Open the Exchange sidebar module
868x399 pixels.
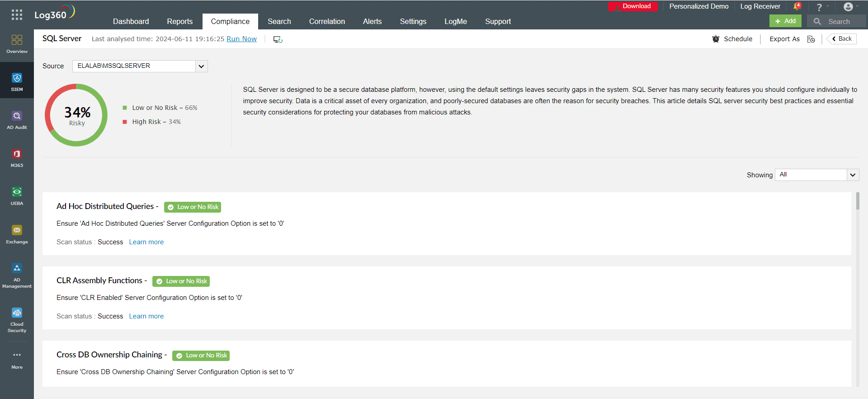pos(17,235)
